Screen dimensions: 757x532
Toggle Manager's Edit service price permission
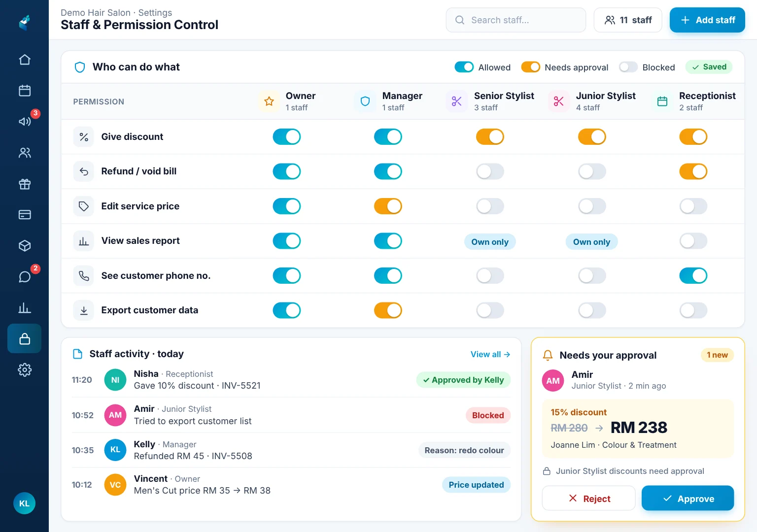point(388,206)
